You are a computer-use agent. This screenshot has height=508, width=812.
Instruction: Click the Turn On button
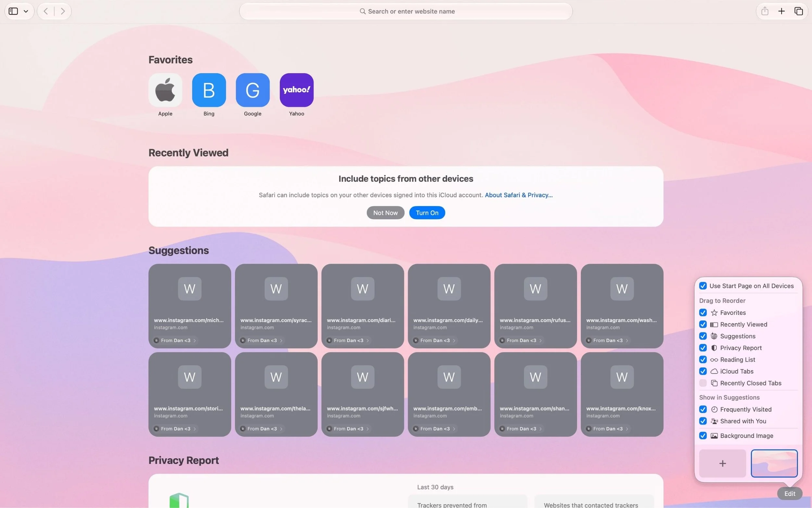pos(427,213)
